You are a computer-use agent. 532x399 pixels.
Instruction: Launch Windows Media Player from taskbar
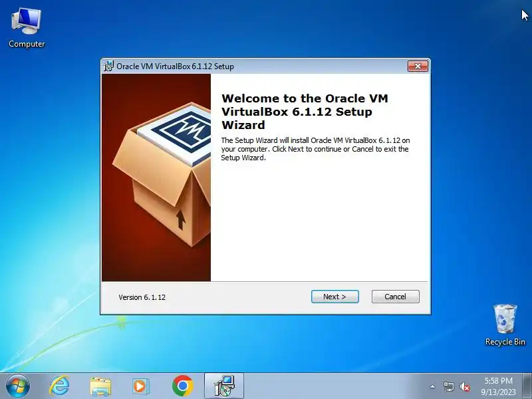click(140, 386)
